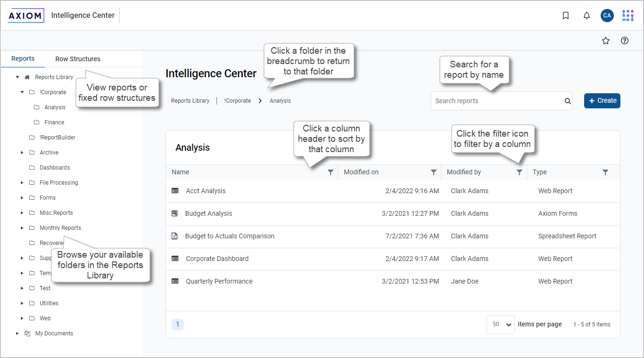644x358 pixels.
Task: Switch to the Row Structures tab
Action: 78,59
